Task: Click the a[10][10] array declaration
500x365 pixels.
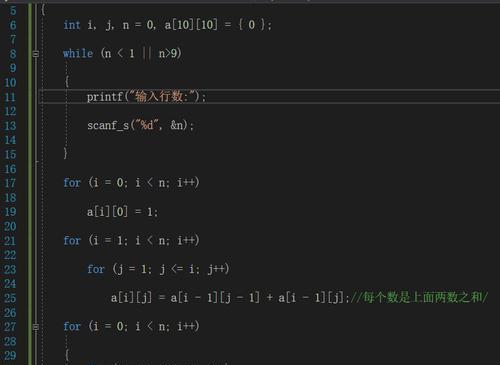Action: pos(191,25)
